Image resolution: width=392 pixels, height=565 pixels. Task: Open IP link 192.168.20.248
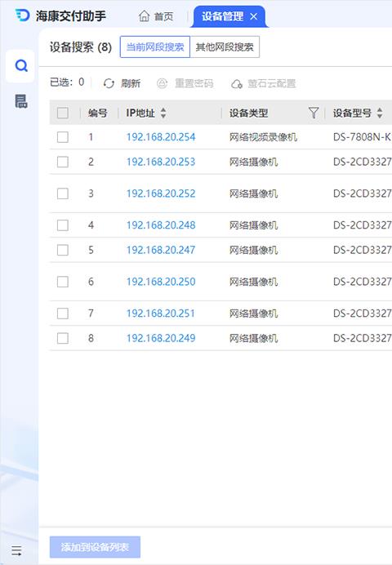click(161, 225)
